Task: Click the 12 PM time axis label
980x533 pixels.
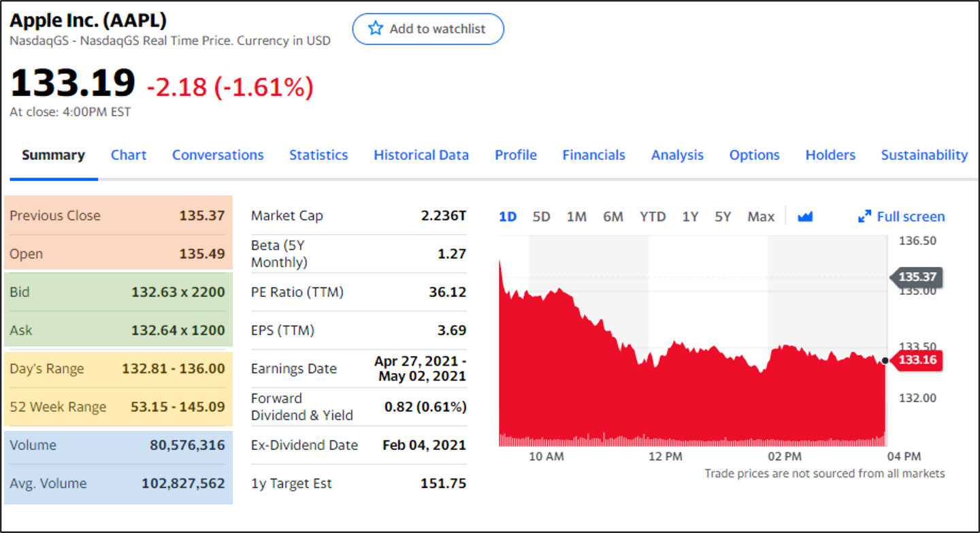Action: tap(666, 456)
